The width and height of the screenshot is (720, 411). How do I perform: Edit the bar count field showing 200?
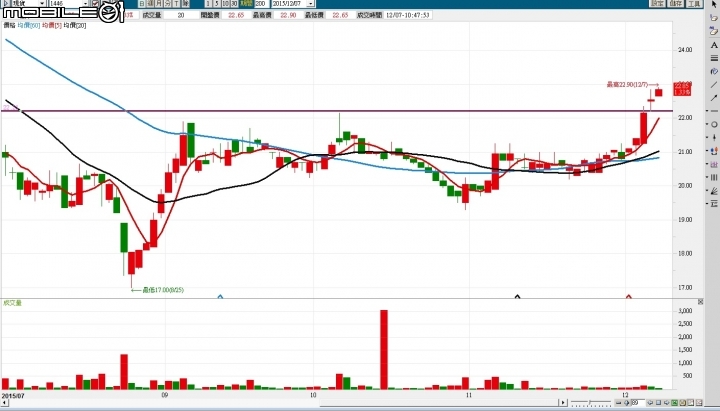click(x=262, y=3)
